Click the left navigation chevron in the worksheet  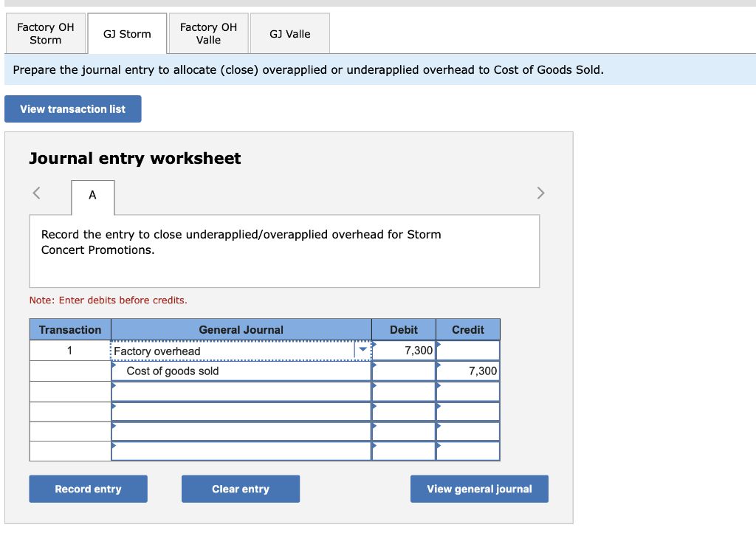tap(36, 193)
